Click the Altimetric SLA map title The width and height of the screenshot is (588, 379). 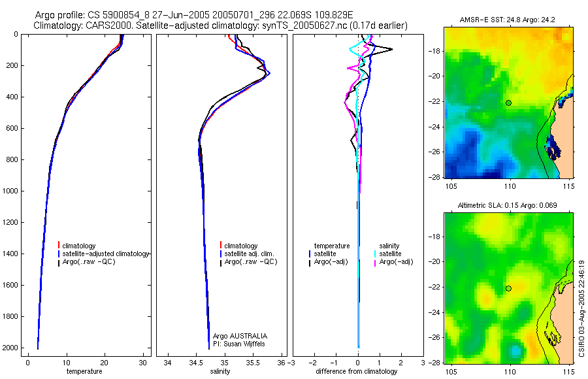[507, 205]
